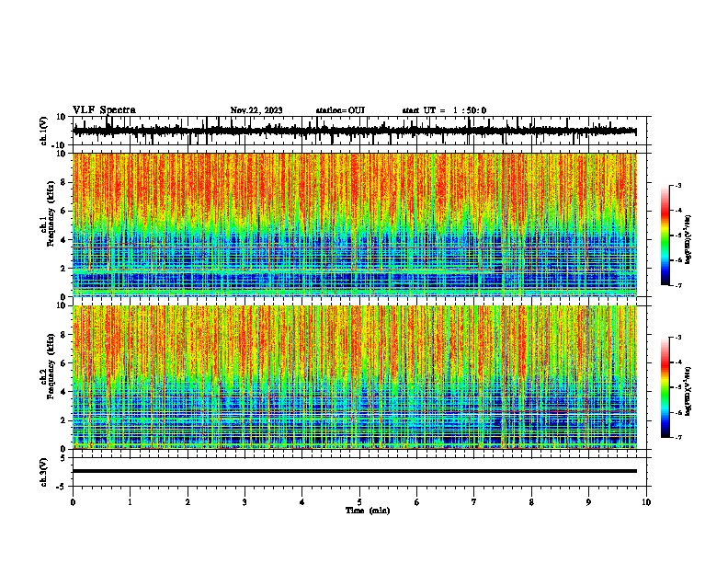Screen dimensions: 728x563
Task: Click the ch.2 color scale log(PSD) unit label
Action: click(688, 391)
